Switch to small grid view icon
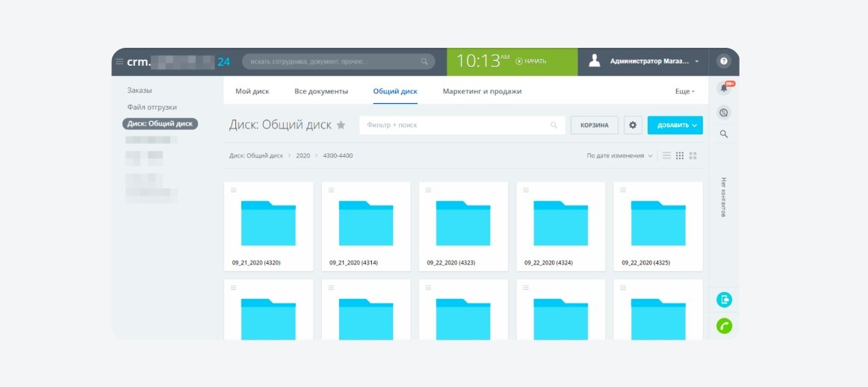This screenshot has height=387, width=868. pos(680,155)
